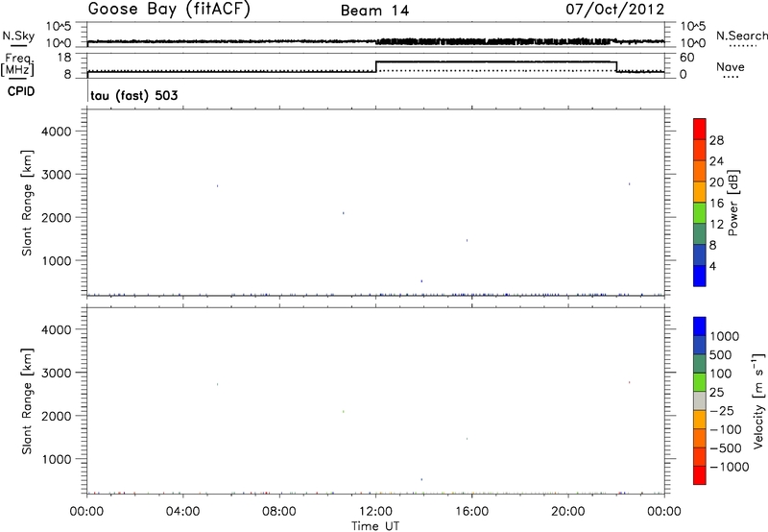Click the '12:00' time tick label
The height and width of the screenshot is (532, 768).
coord(375,512)
